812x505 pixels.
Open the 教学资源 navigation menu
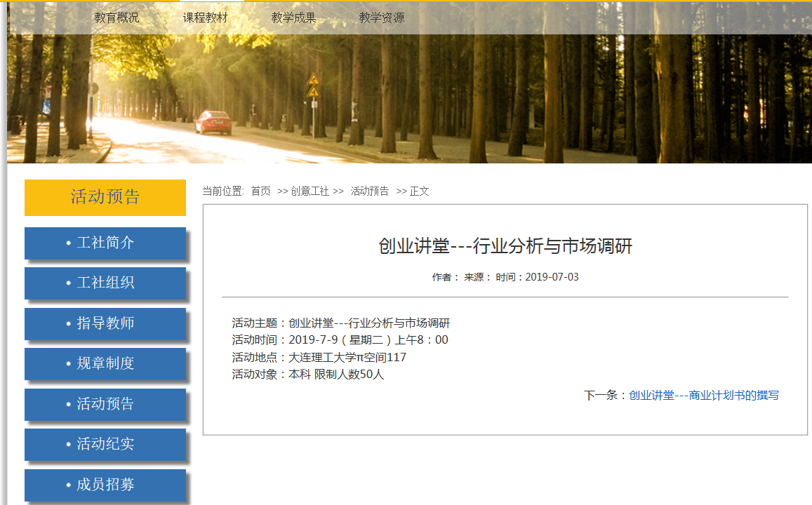382,18
